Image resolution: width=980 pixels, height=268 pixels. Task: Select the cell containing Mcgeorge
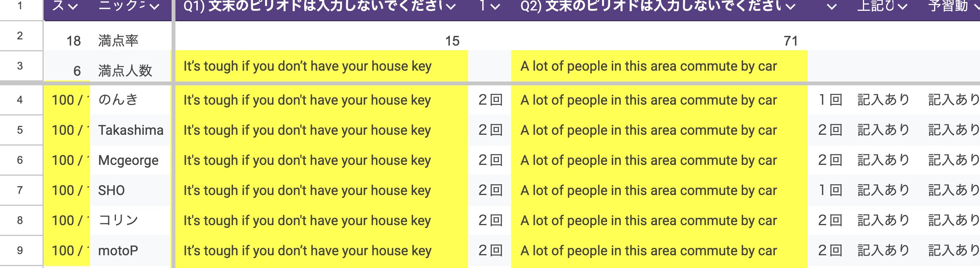click(x=131, y=160)
